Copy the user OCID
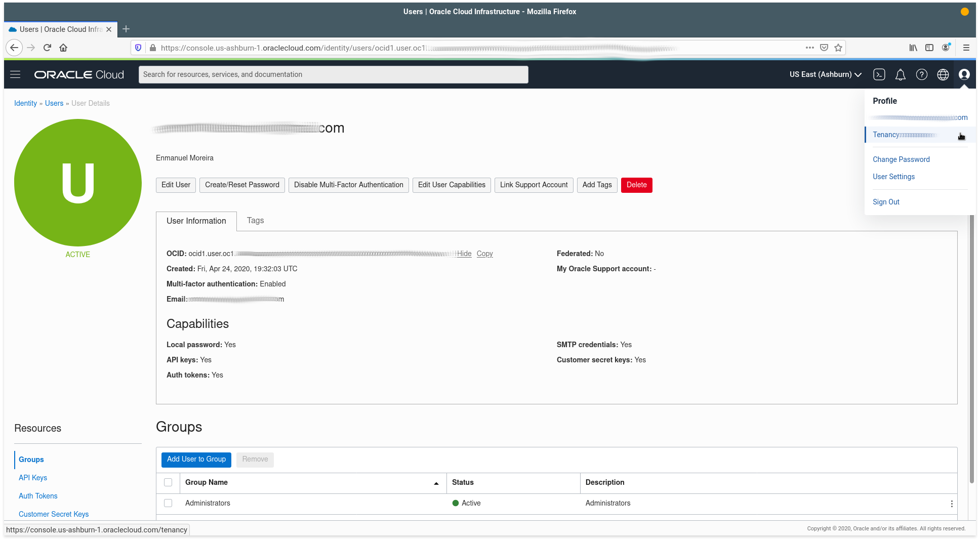 pyautogui.click(x=484, y=254)
